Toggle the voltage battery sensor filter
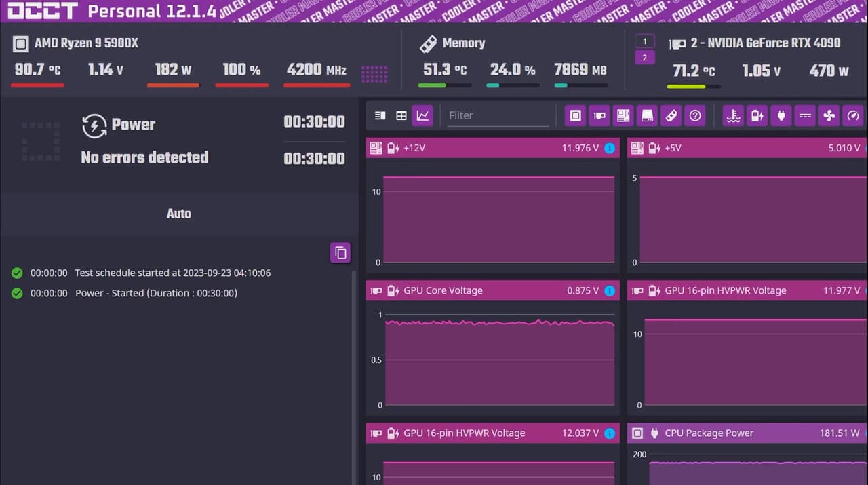The height and width of the screenshot is (485, 868). pyautogui.click(x=757, y=115)
